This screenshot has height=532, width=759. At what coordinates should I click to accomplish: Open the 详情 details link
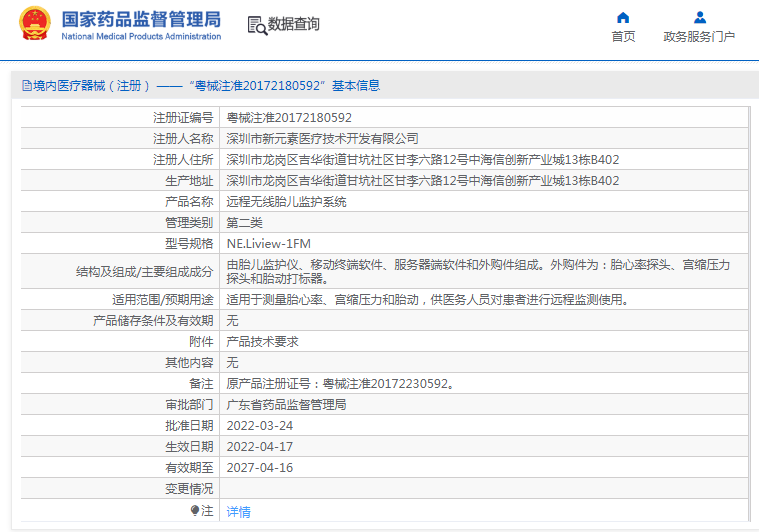(238, 512)
